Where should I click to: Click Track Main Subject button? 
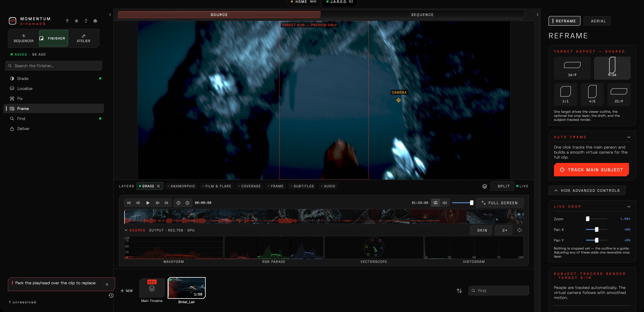(x=591, y=170)
